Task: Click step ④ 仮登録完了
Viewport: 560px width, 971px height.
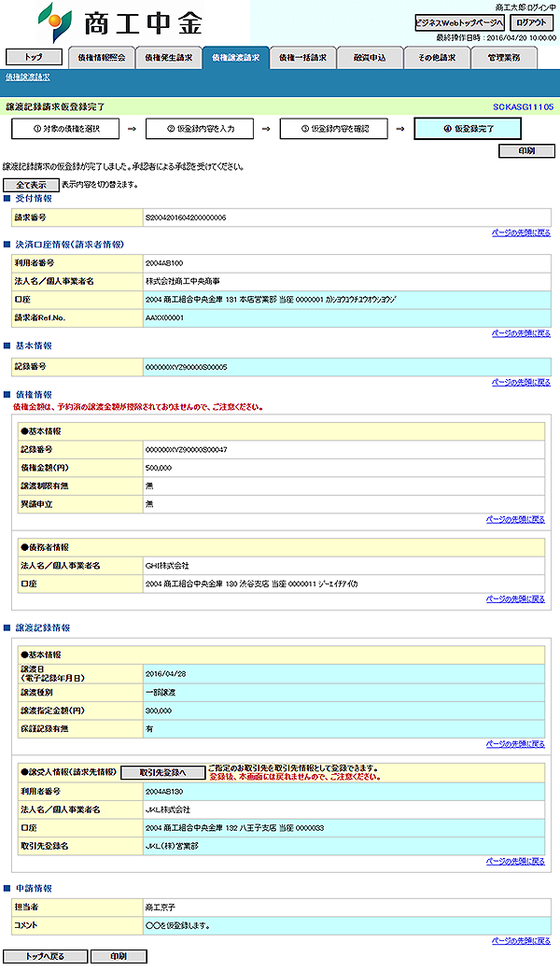Action: pyautogui.click(x=468, y=129)
